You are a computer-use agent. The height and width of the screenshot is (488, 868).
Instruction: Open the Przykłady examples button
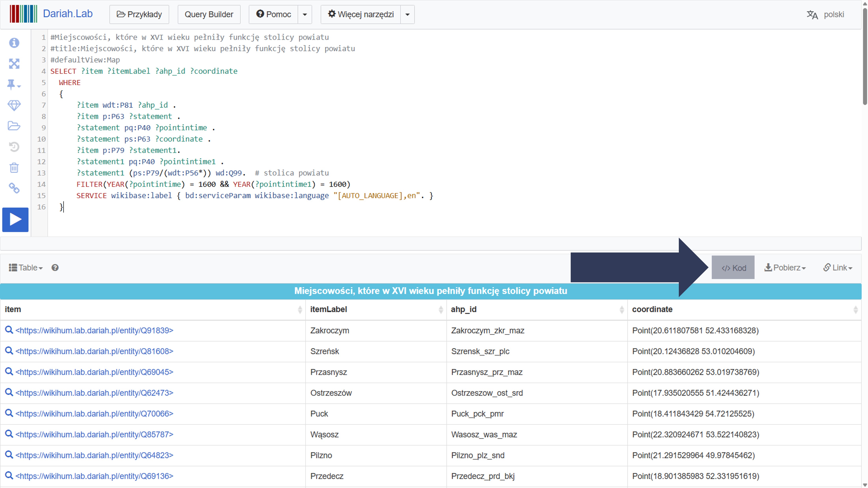pos(139,14)
